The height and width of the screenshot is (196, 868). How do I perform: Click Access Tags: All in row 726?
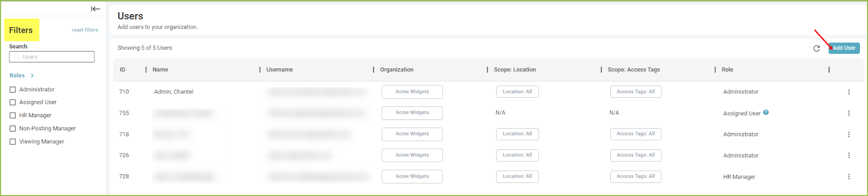pyautogui.click(x=635, y=155)
